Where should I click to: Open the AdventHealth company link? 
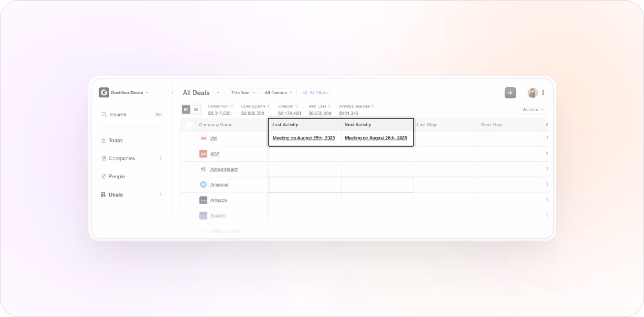point(224,169)
